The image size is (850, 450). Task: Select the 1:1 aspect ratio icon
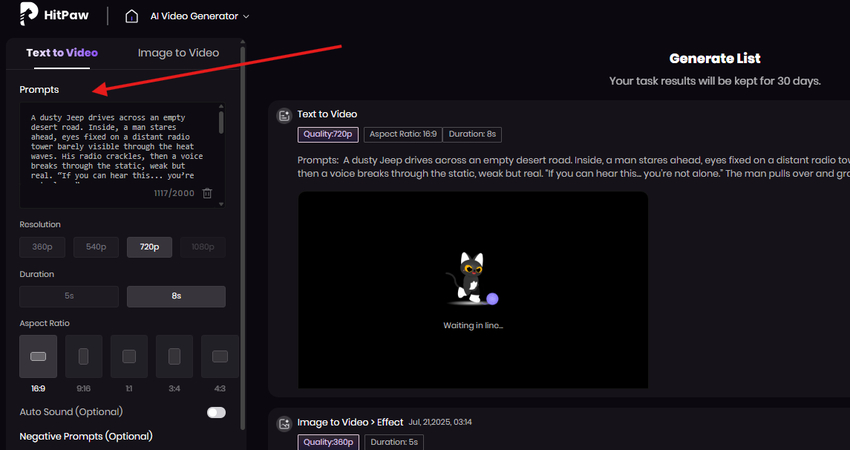(129, 356)
